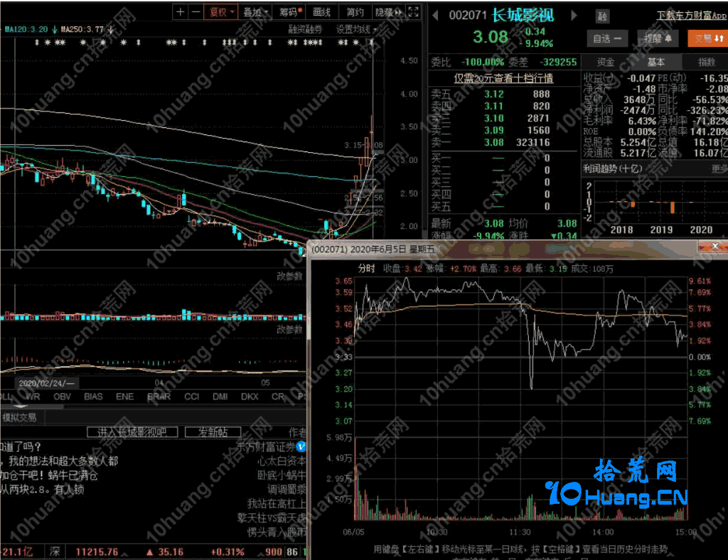Click 进入长城影视吧 button
This screenshot has height=560, width=728.
(x=132, y=432)
